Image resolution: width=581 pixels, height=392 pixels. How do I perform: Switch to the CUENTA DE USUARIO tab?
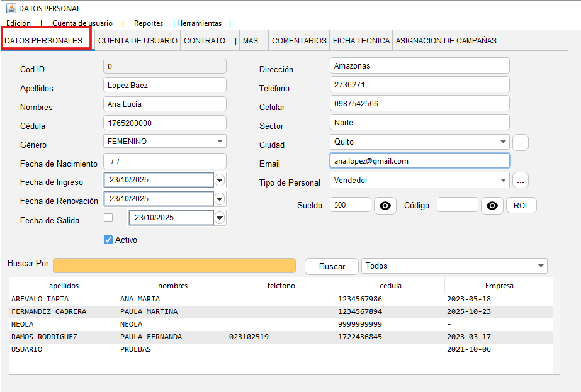click(x=138, y=40)
